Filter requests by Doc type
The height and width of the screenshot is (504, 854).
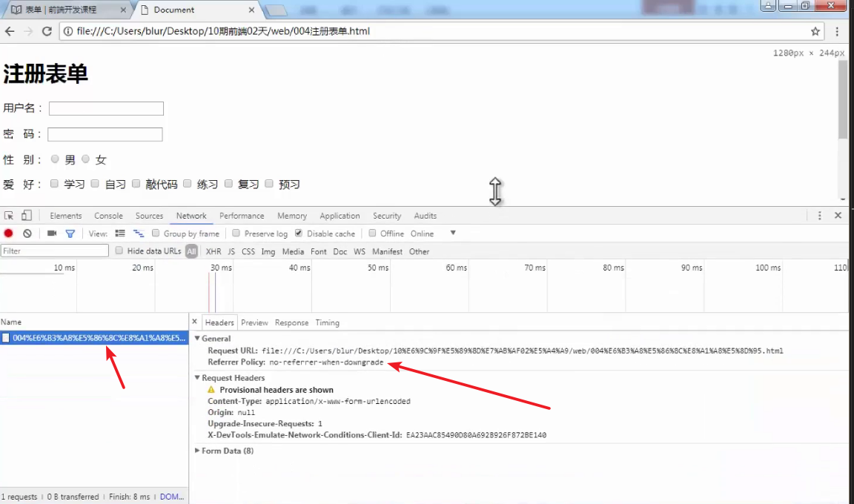[x=340, y=251]
